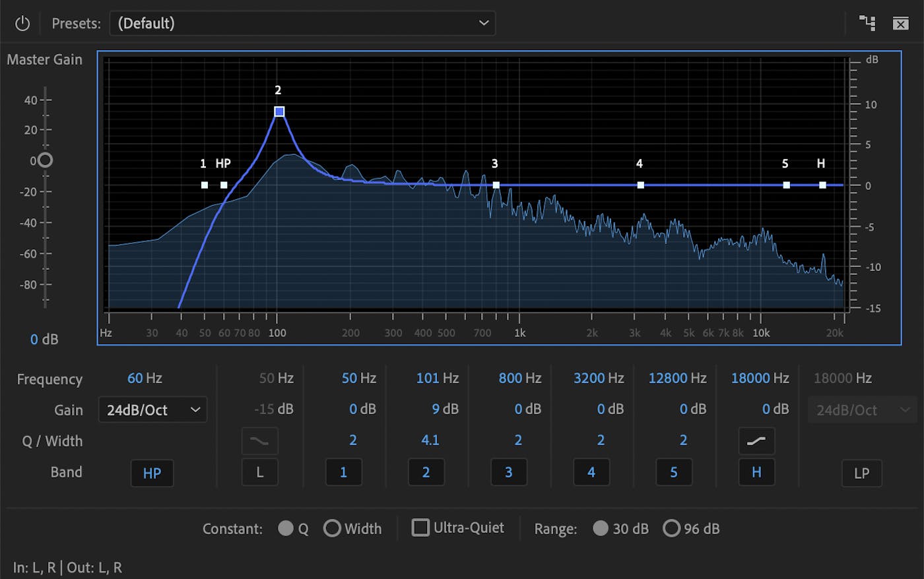Viewport: 924px width, 579px height.
Task: Toggle the L low shelf band
Action: [x=260, y=472]
